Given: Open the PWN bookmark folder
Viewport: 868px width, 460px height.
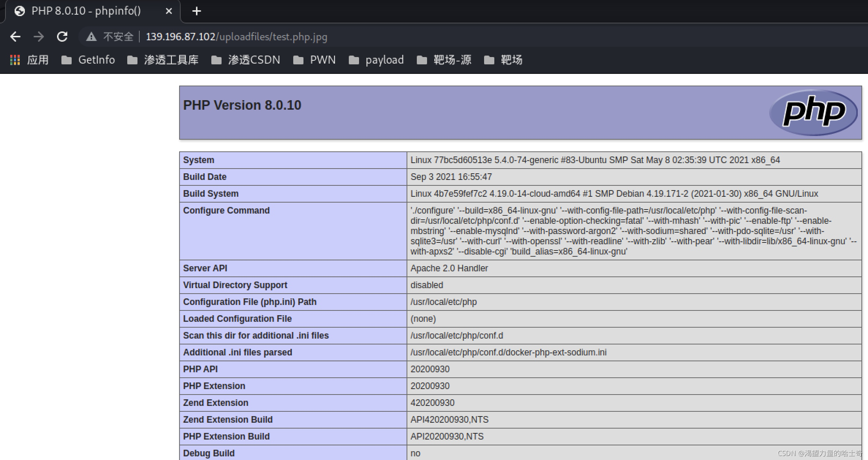Looking at the screenshot, I should (x=314, y=60).
